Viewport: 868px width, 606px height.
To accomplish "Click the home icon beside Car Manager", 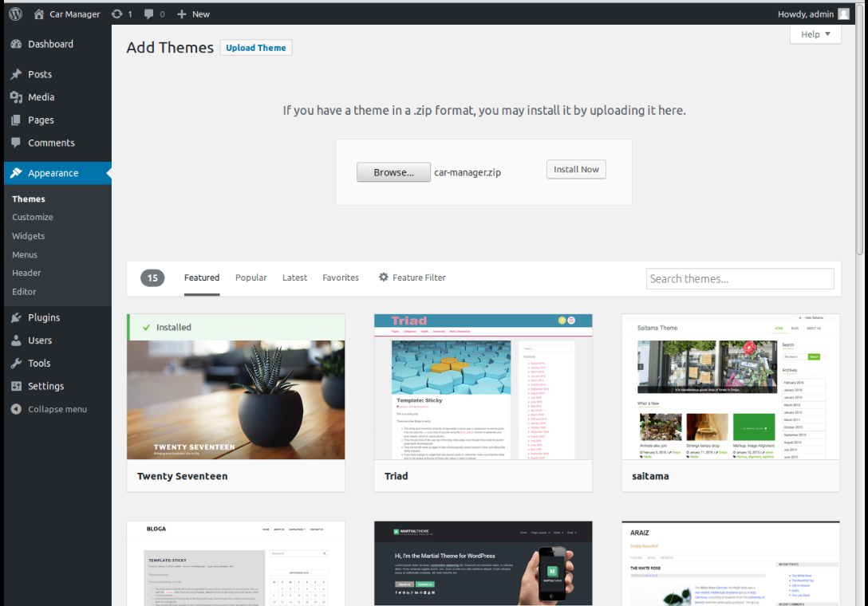I will (39, 14).
